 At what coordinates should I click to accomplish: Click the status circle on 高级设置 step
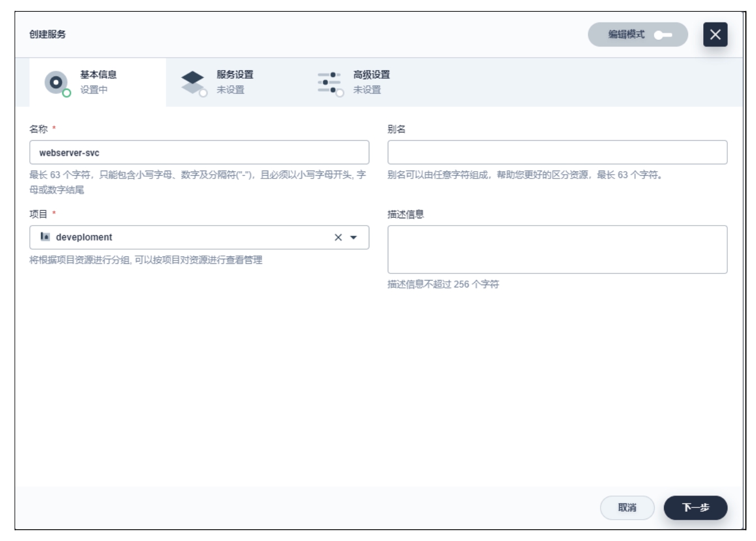[x=340, y=93]
